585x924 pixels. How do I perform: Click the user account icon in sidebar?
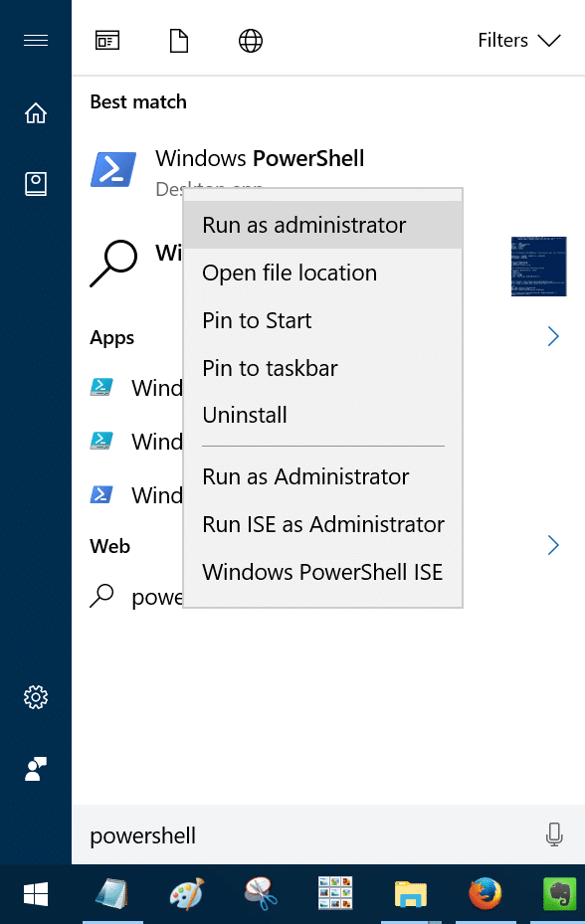[36, 769]
